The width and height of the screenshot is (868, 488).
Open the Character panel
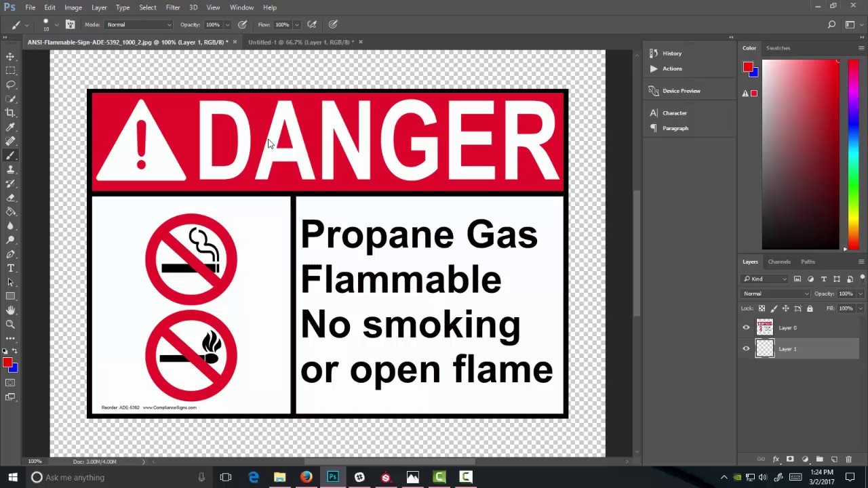(674, 113)
